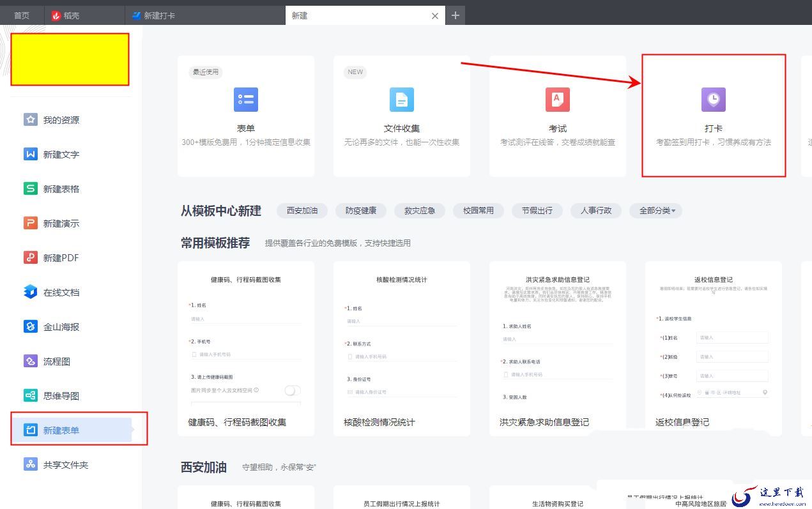Click the 新建演示 P icon

[x=31, y=223]
